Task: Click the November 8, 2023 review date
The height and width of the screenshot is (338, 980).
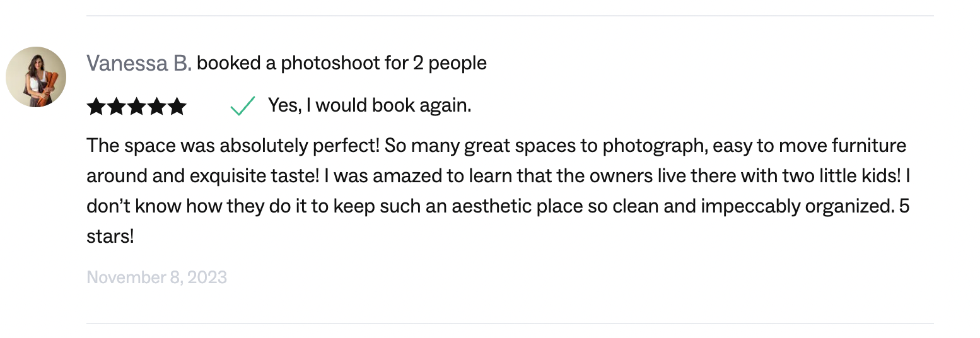Action: [156, 277]
